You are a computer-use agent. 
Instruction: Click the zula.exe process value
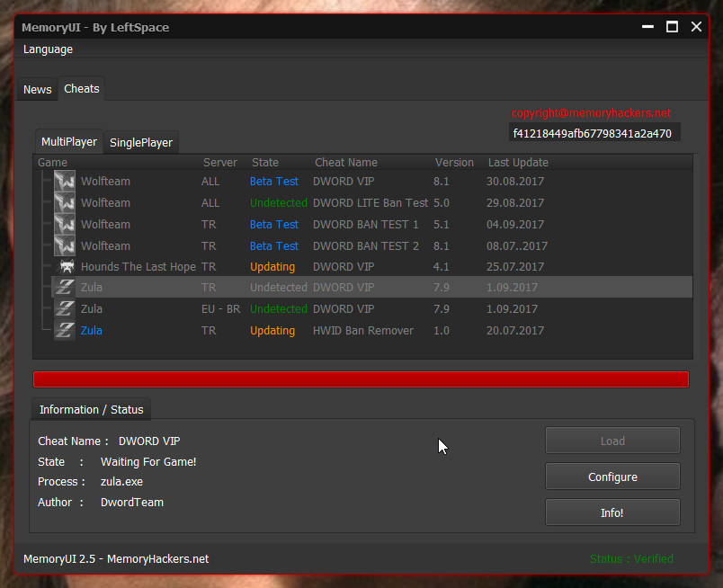pyautogui.click(x=121, y=482)
